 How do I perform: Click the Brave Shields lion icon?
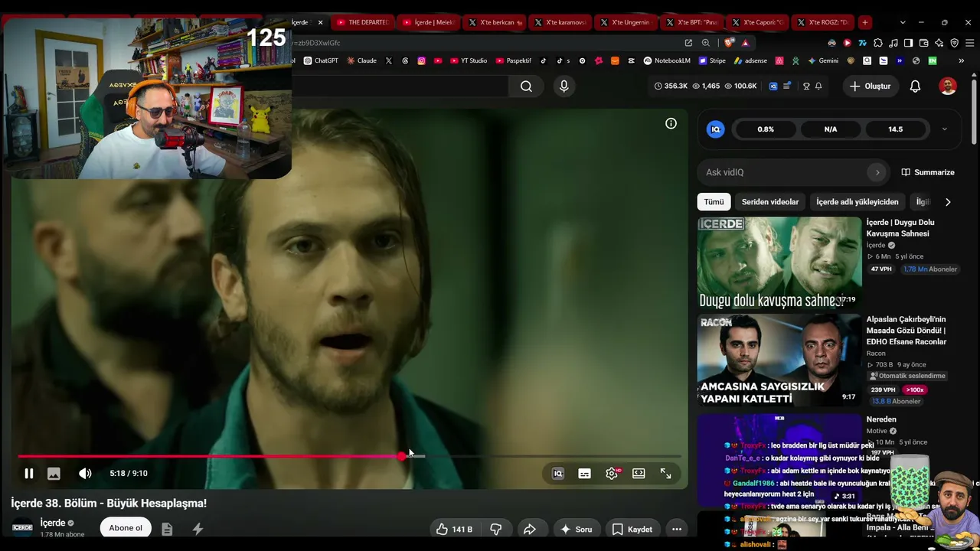pyautogui.click(x=728, y=43)
